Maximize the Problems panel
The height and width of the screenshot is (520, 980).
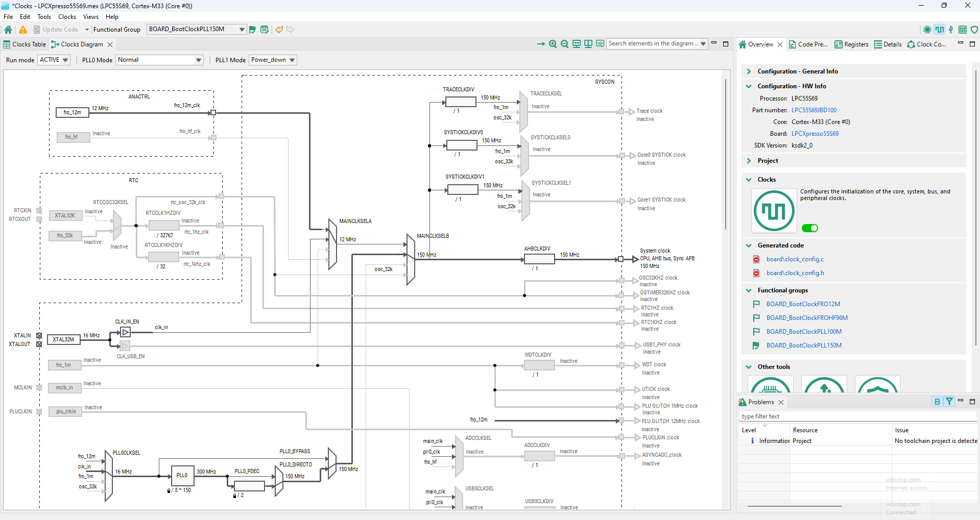972,401
